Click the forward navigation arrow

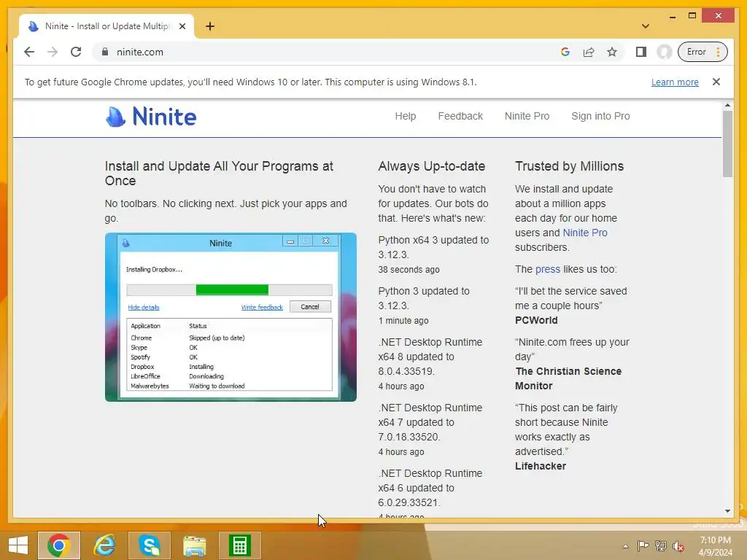point(53,52)
